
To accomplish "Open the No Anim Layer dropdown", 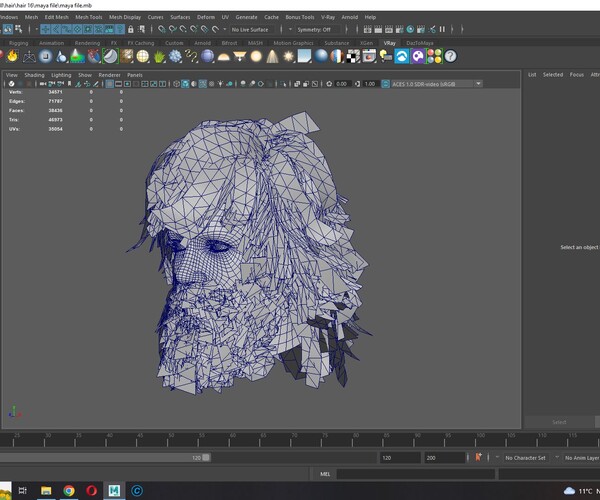I will click(581, 458).
